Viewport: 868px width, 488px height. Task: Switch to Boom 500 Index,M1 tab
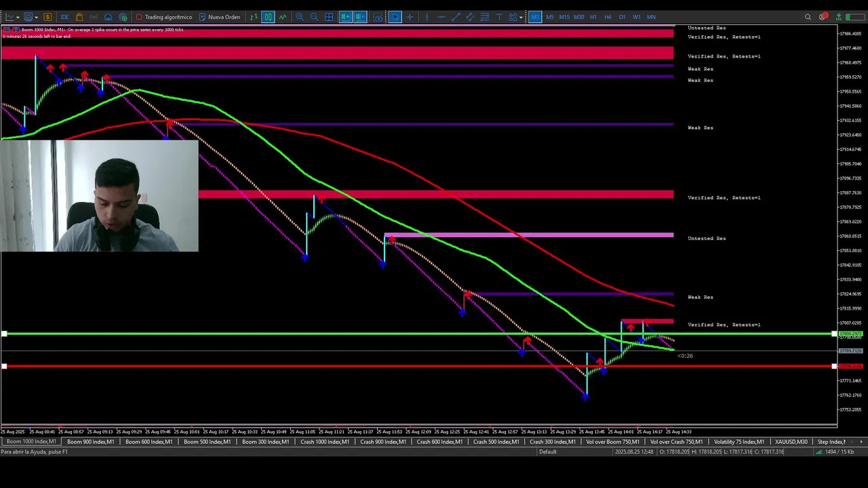click(x=207, y=442)
